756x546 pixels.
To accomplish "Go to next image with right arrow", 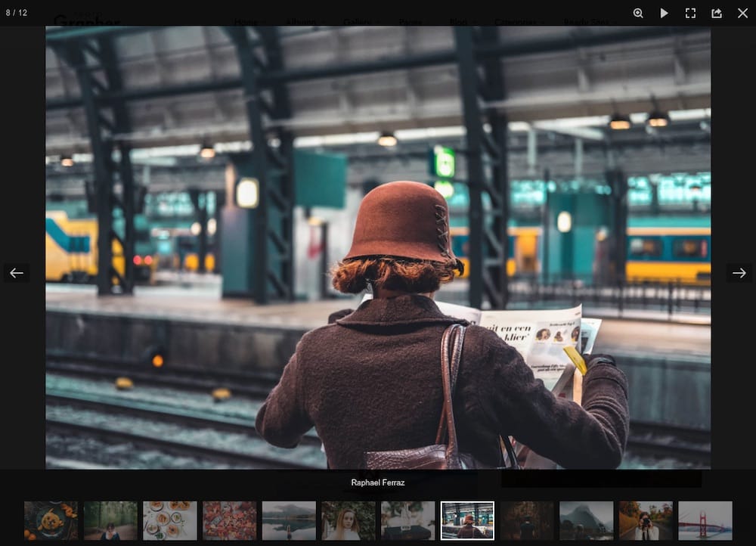I will click(739, 273).
